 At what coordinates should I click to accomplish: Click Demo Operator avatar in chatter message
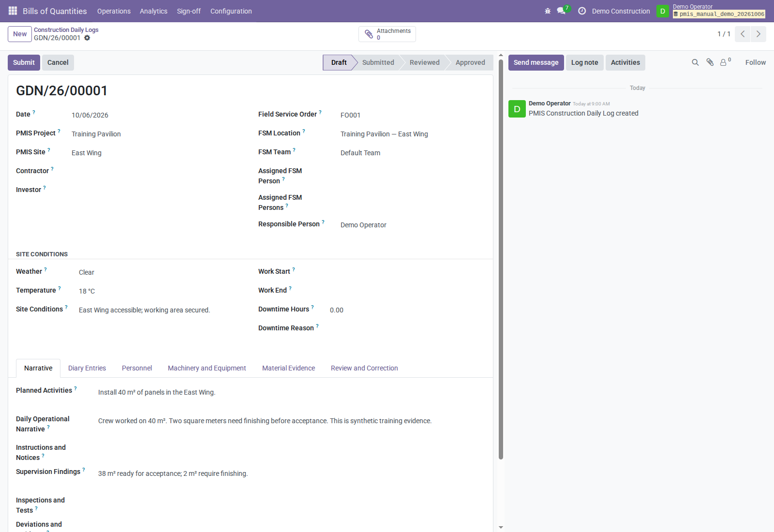517,109
